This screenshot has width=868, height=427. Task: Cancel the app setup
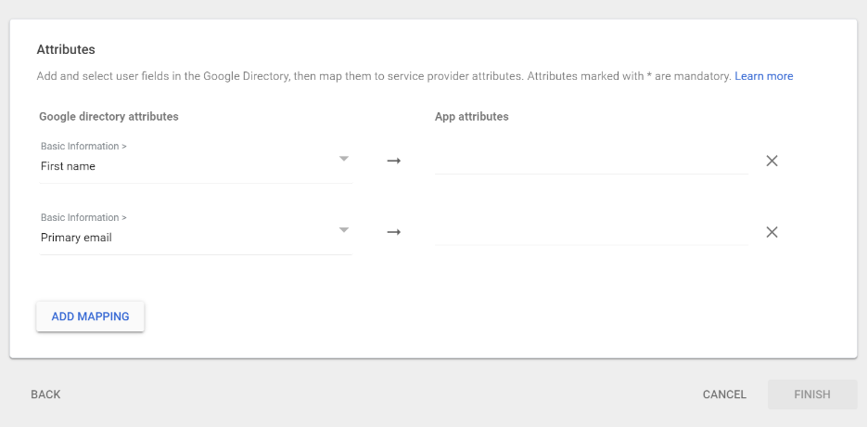(x=724, y=395)
